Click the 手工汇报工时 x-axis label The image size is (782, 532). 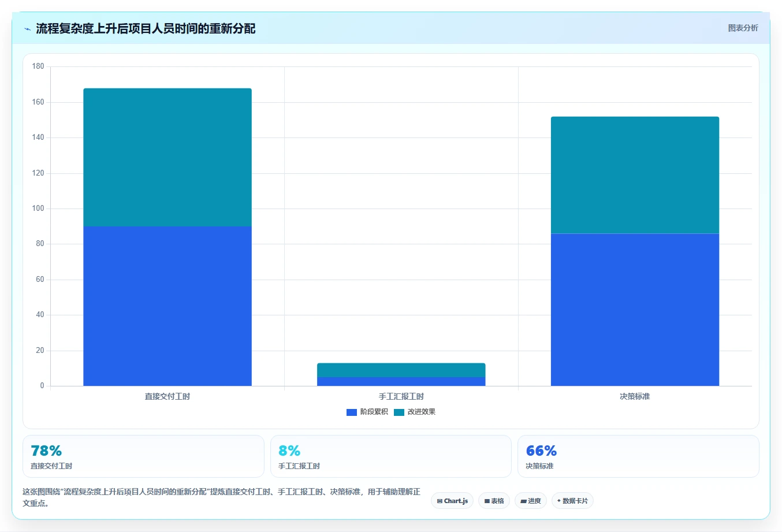click(x=401, y=396)
